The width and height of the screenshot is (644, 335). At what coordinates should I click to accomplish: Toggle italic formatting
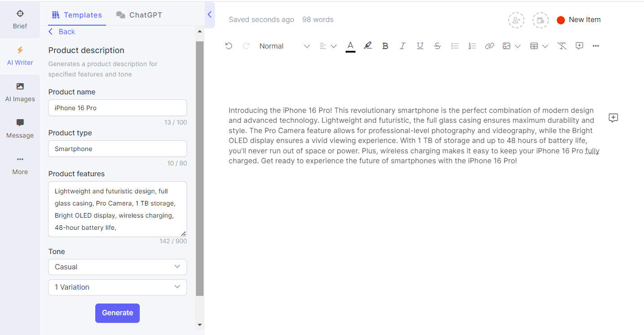(x=403, y=46)
